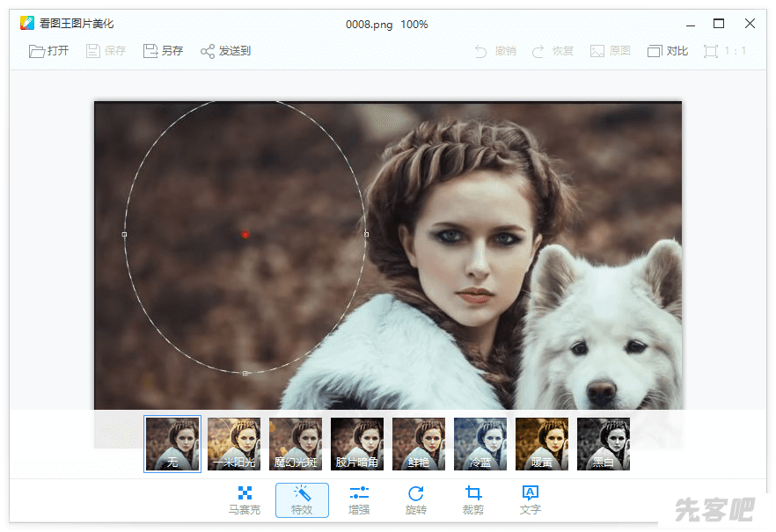Open the 增强 enhance tool
The height and width of the screenshot is (532, 776).
coord(359,499)
